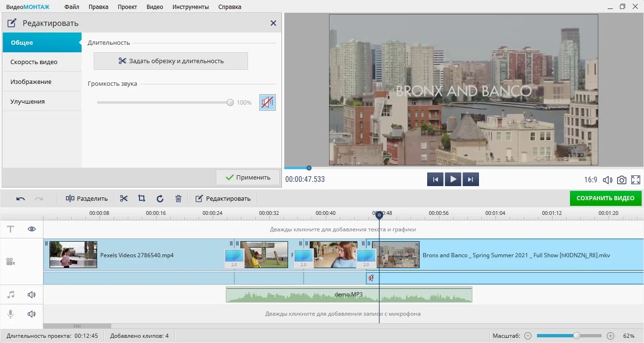The width and height of the screenshot is (644, 343).
Task: Open transition before Bronx clip
Action: pos(366,259)
